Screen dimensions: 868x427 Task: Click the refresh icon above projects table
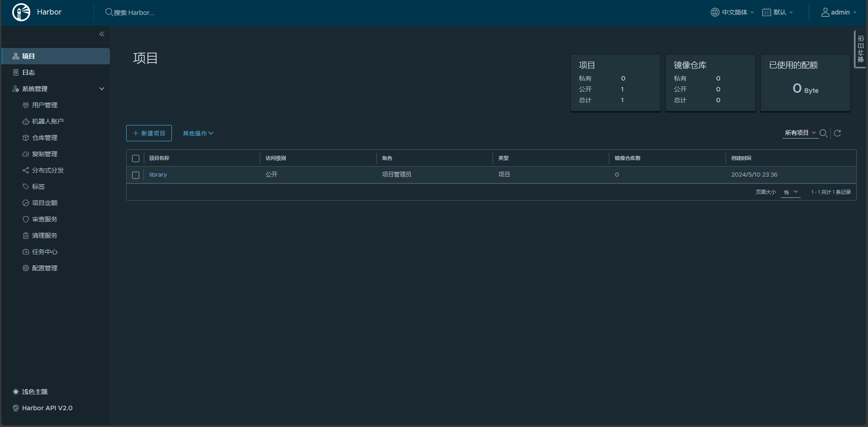[x=837, y=133]
